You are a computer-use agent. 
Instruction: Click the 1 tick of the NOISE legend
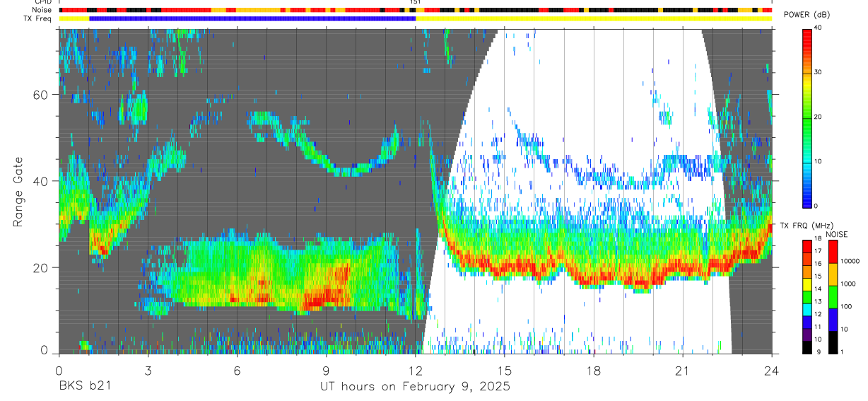point(843,351)
